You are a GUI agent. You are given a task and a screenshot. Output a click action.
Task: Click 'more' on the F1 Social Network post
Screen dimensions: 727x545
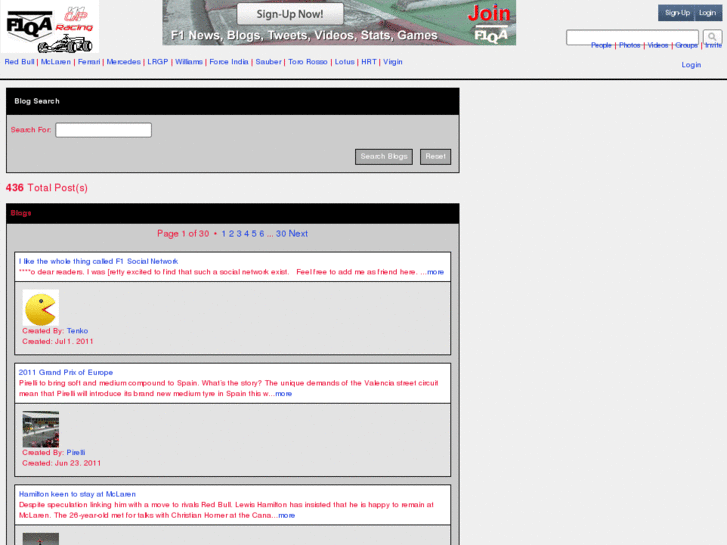tap(435, 272)
